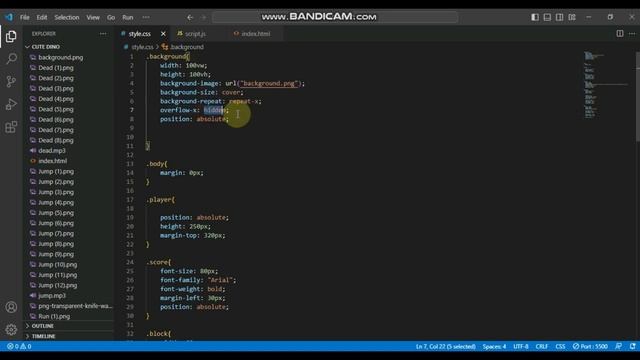Click the Port : 5500 live server status
Screen dimensions: 640x360
(590, 347)
